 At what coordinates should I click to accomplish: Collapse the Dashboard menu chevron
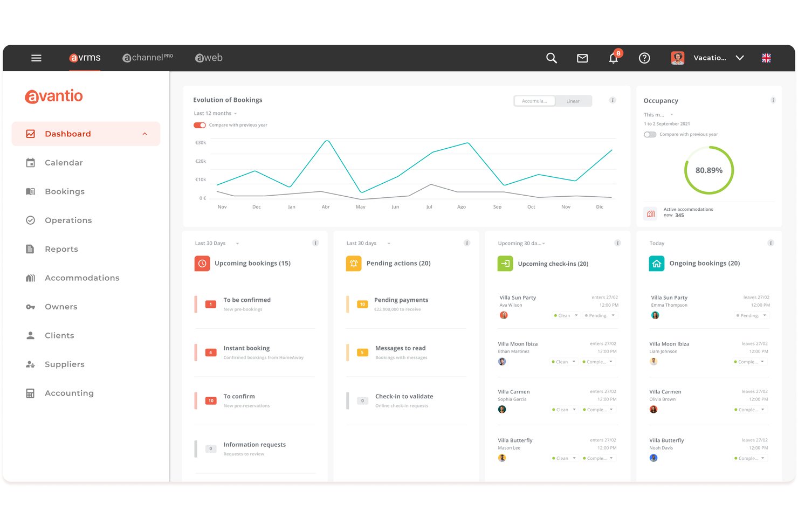145,134
